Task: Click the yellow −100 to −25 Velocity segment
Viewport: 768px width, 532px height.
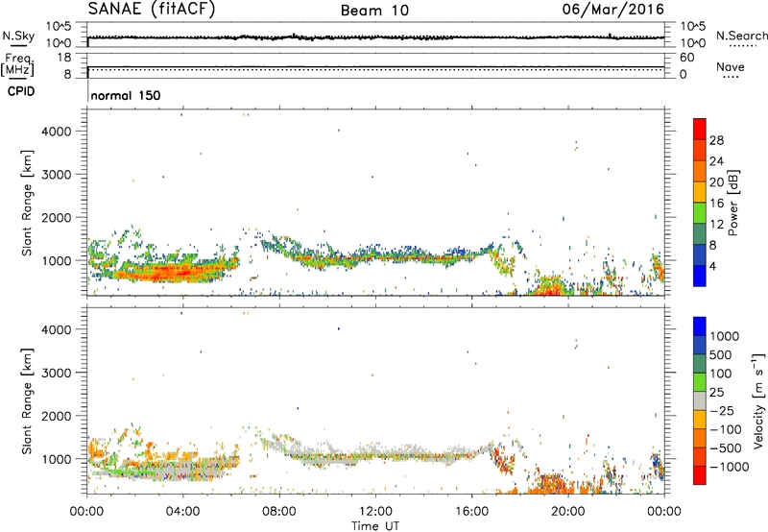Action: (700, 420)
